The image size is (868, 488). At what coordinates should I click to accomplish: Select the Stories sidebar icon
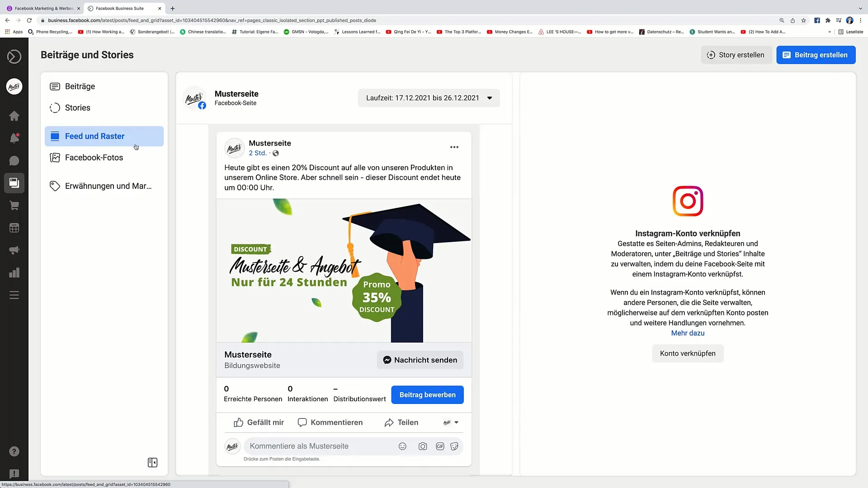(55, 107)
